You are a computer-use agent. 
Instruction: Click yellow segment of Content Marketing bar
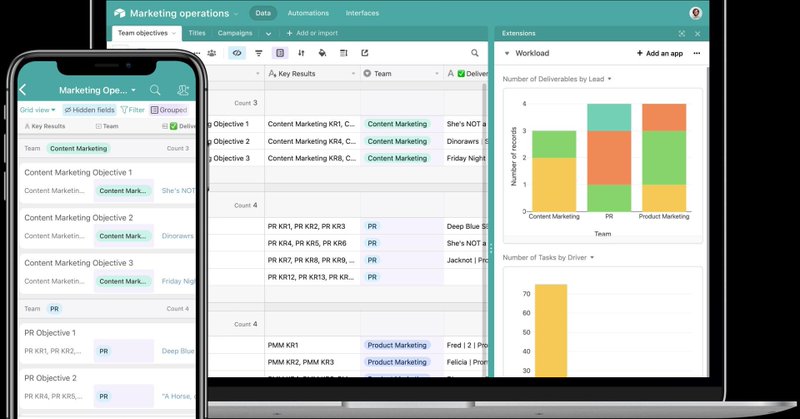click(x=554, y=184)
